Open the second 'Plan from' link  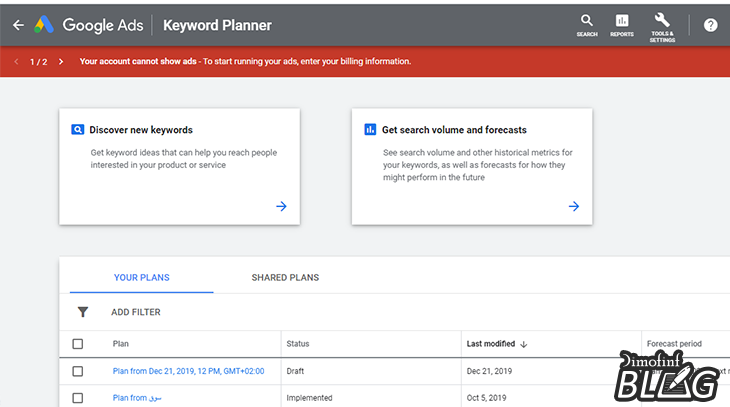(137, 398)
